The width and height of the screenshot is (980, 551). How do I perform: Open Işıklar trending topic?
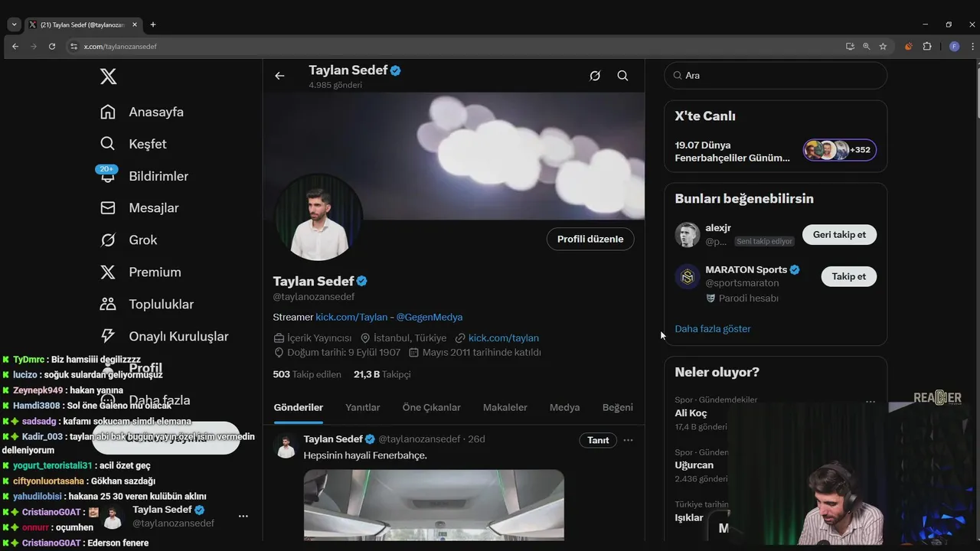point(689,517)
